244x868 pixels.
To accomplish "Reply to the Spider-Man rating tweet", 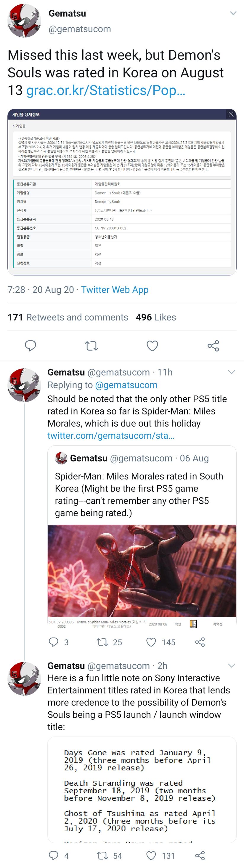I will tap(54, 642).
